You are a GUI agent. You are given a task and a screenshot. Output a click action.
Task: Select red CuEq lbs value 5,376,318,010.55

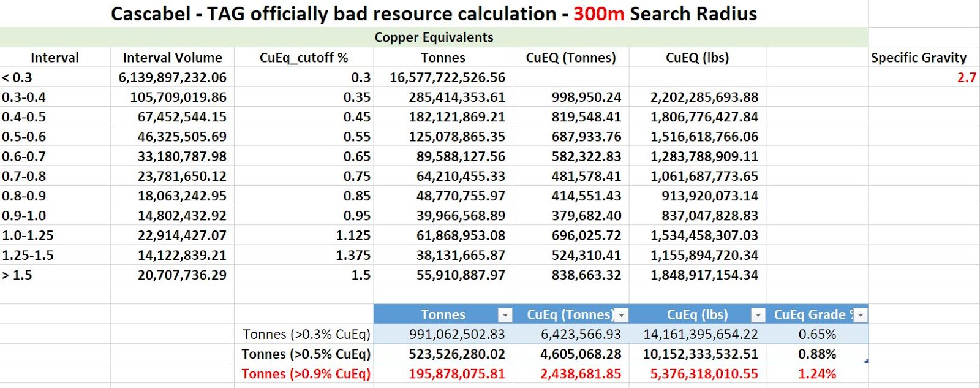698,373
